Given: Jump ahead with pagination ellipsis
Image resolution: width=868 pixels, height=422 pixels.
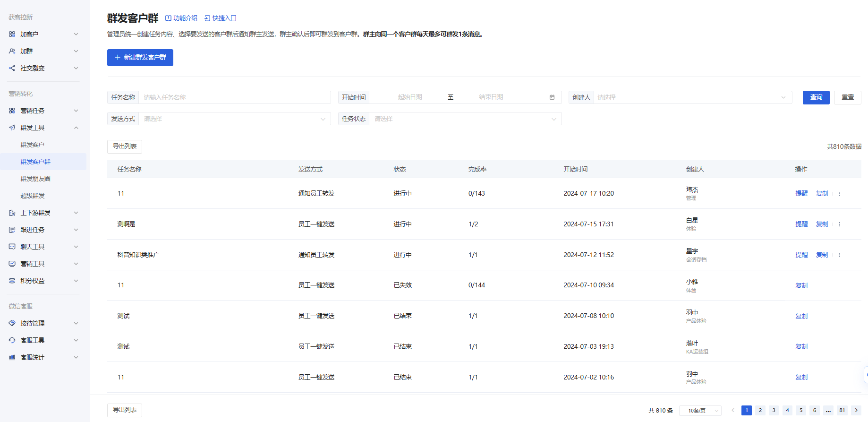Looking at the screenshot, I should (x=828, y=410).
